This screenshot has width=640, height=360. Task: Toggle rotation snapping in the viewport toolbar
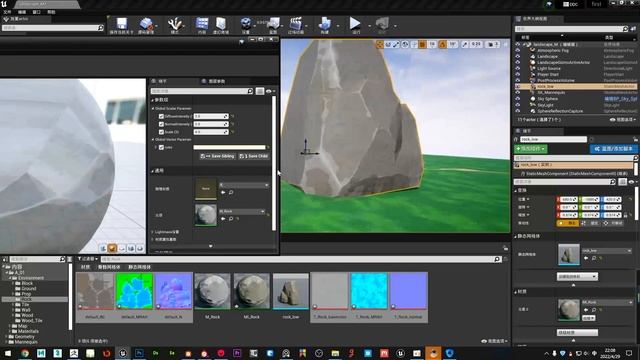pyautogui.click(x=442, y=44)
